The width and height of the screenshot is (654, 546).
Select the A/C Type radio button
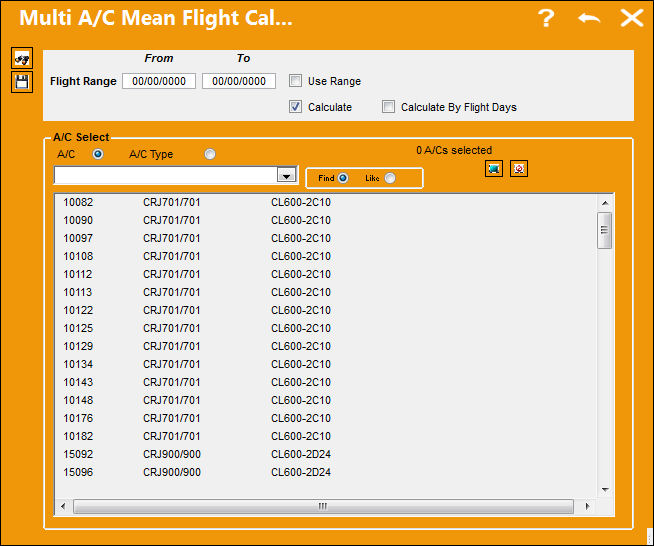coord(210,154)
